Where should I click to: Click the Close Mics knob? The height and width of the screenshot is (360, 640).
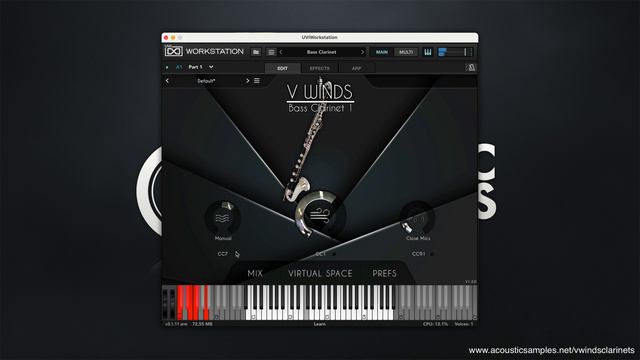[417, 218]
